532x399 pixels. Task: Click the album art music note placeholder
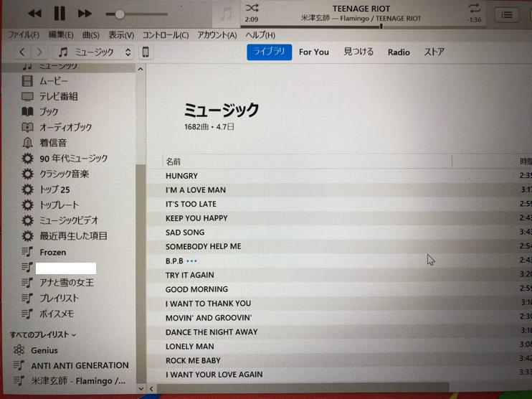point(226,14)
